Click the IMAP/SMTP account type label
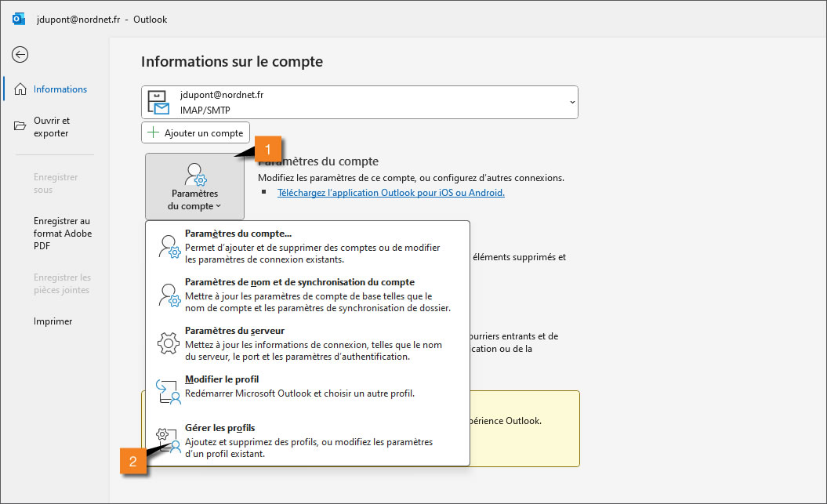 [x=205, y=111]
